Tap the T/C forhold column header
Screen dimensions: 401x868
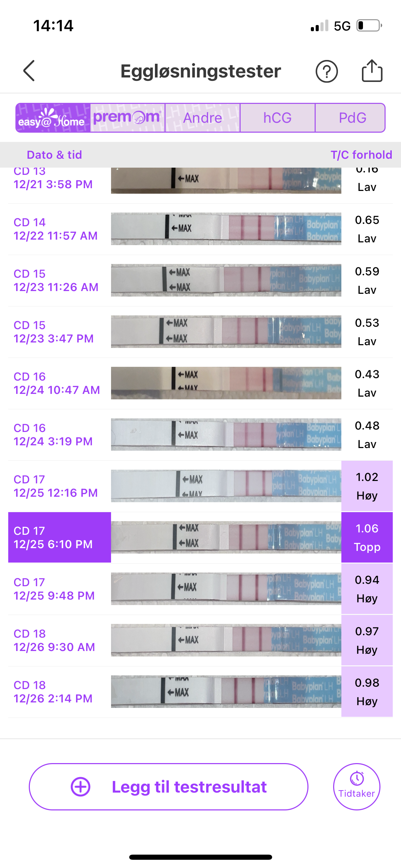coord(361,155)
